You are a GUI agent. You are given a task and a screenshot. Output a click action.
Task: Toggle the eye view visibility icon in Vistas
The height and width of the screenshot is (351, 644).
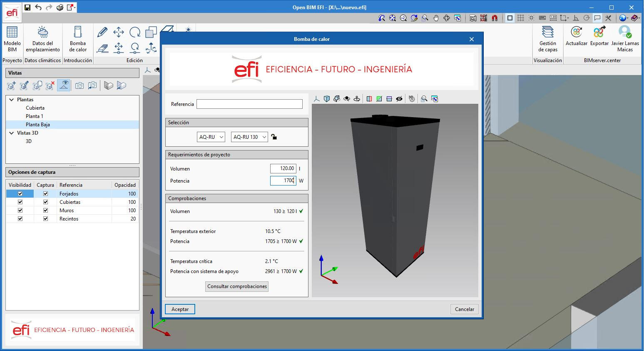click(64, 85)
